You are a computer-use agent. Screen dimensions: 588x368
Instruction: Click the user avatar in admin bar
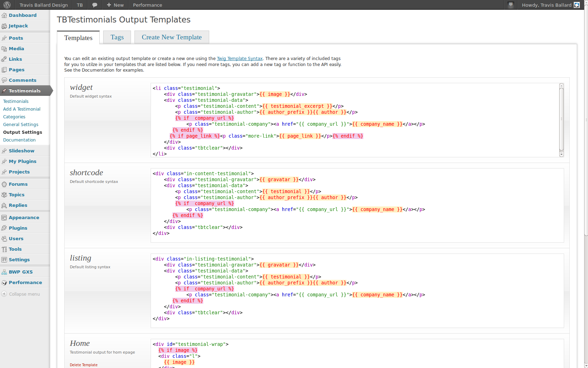pos(577,5)
